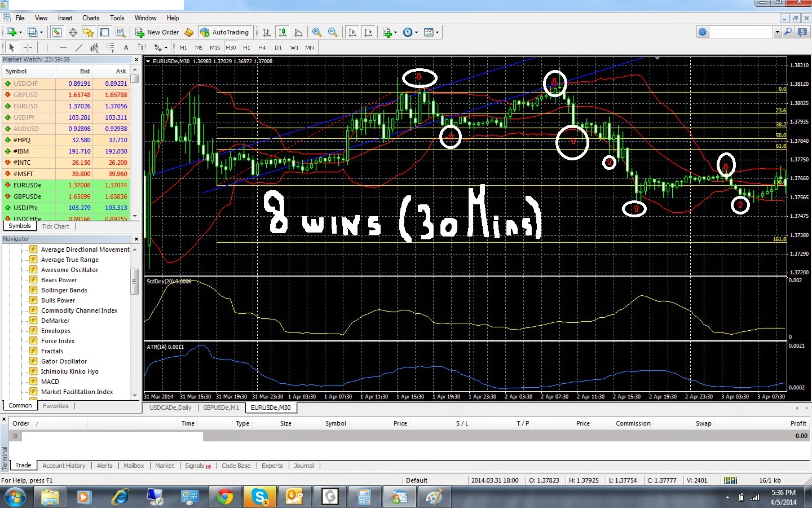Open the search box dropdown
The height and width of the screenshot is (508, 812).
(778, 32)
